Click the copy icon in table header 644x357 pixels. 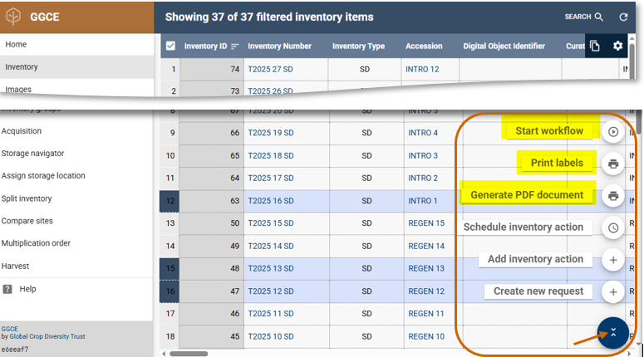tap(595, 46)
